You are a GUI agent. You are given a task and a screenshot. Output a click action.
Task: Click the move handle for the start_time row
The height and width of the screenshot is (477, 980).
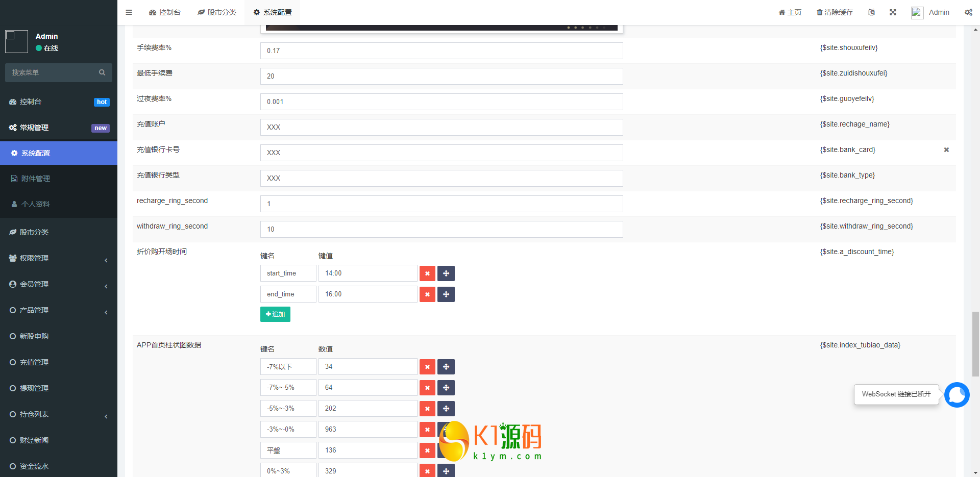446,273
